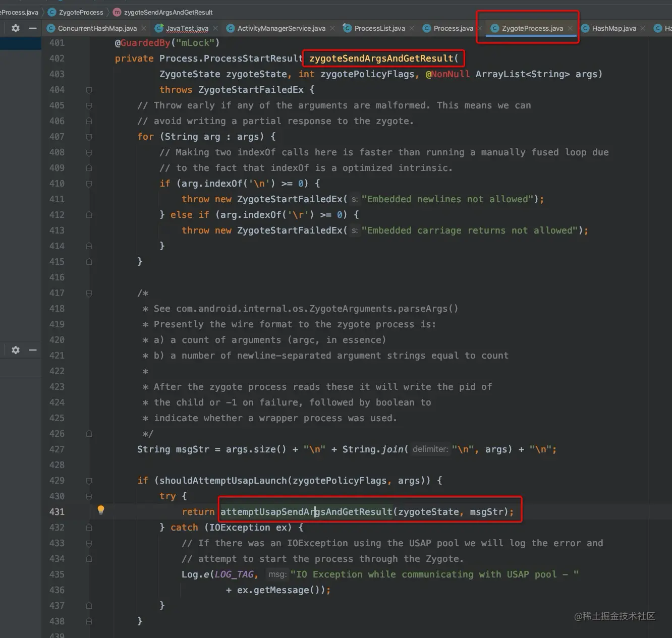
Task: Click the zygoteSendArgsAndGetResult method name on line 402
Action: click(x=381, y=59)
